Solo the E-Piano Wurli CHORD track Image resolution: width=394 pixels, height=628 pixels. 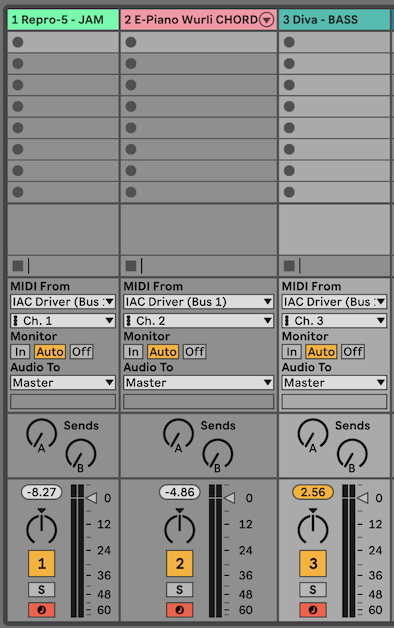click(179, 590)
